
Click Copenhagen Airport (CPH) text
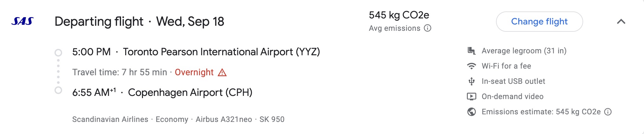click(190, 92)
